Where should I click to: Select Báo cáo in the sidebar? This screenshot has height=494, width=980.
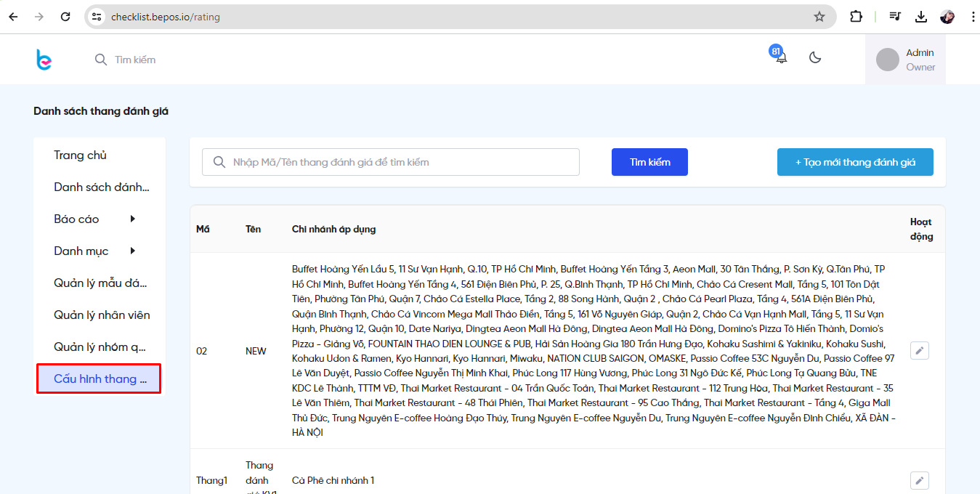coord(76,219)
